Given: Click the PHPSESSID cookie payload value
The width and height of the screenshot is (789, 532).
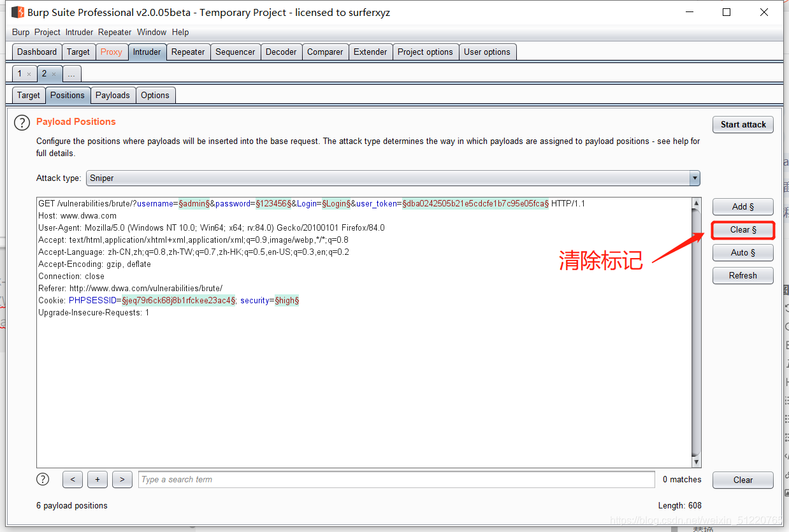Looking at the screenshot, I should (179, 301).
